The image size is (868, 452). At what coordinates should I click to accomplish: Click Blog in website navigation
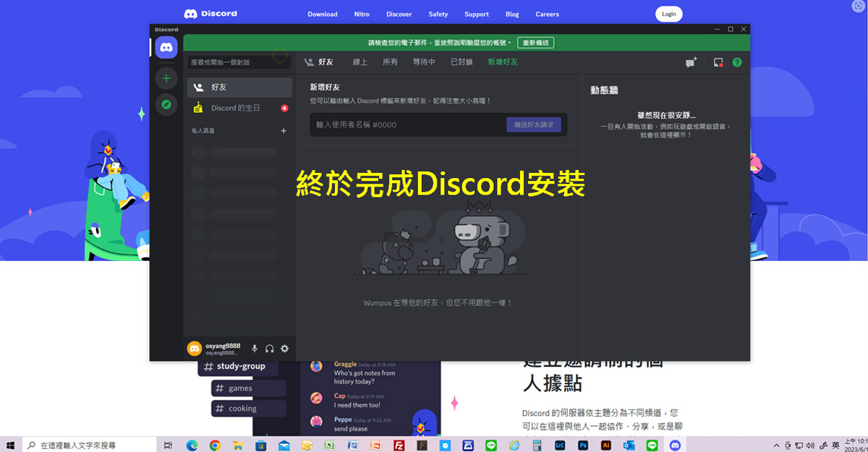click(x=512, y=14)
